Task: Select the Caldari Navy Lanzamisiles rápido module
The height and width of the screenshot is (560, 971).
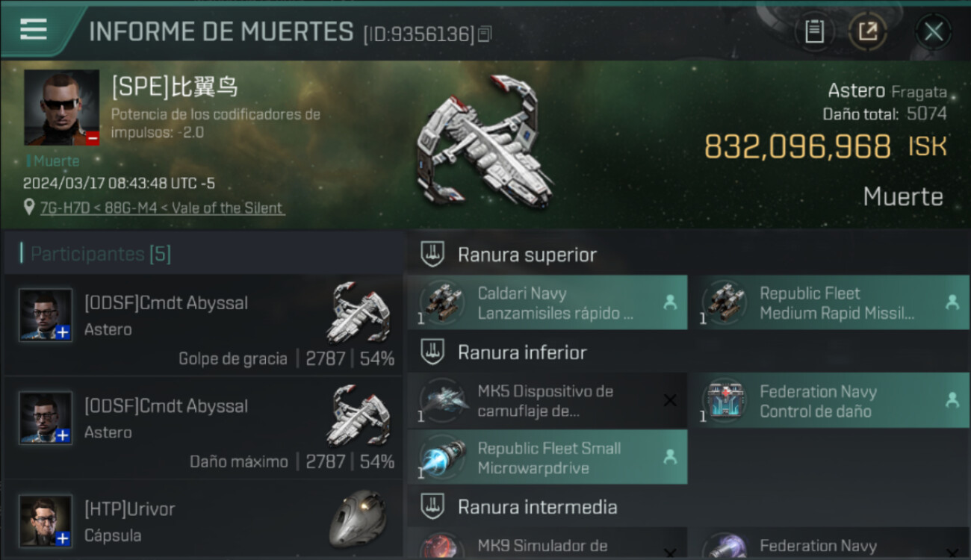Action: click(x=547, y=302)
